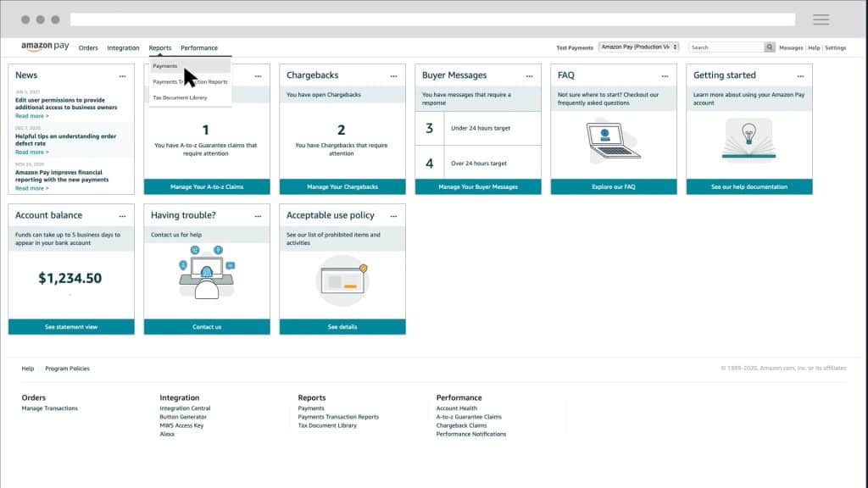Click the Contact us button
The image size is (868, 488).
tap(207, 327)
